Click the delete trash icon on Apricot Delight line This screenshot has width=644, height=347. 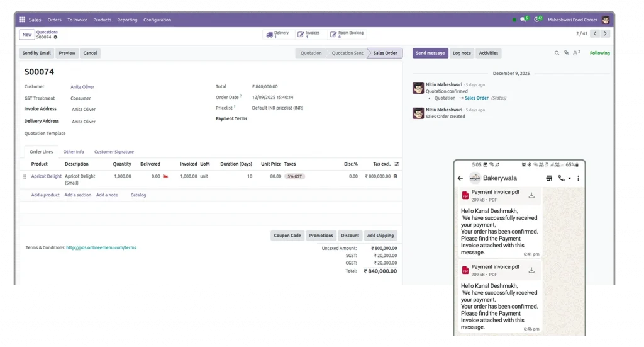click(x=396, y=176)
